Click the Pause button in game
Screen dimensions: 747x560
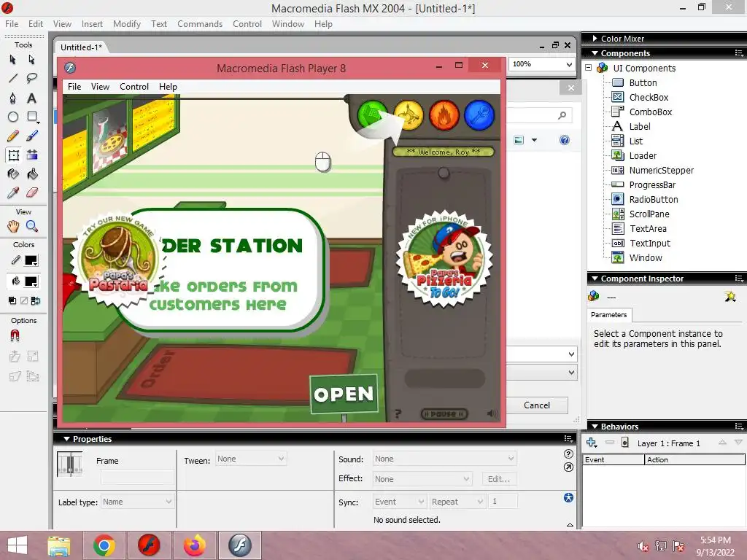[444, 414]
